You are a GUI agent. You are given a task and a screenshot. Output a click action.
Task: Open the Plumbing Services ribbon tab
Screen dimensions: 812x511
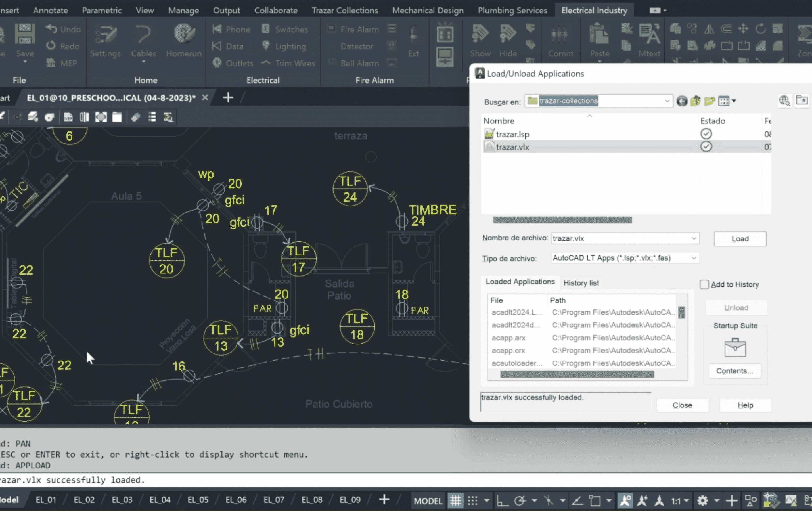pos(512,10)
